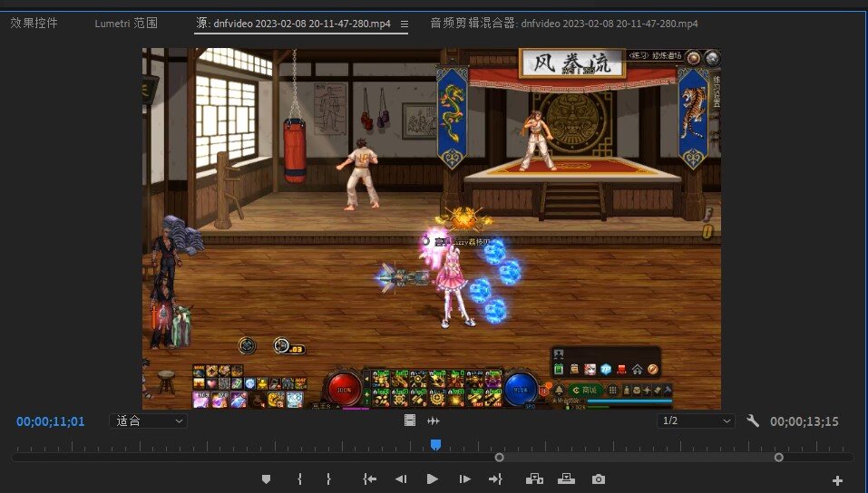Image resolution: width=868 pixels, height=493 pixels.
Task: Open the wrench settings menu
Action: 753,421
